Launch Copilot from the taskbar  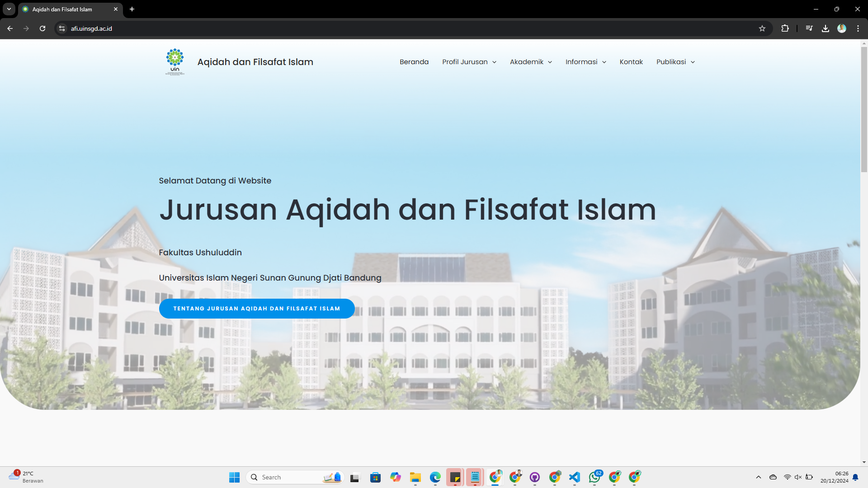pyautogui.click(x=396, y=477)
